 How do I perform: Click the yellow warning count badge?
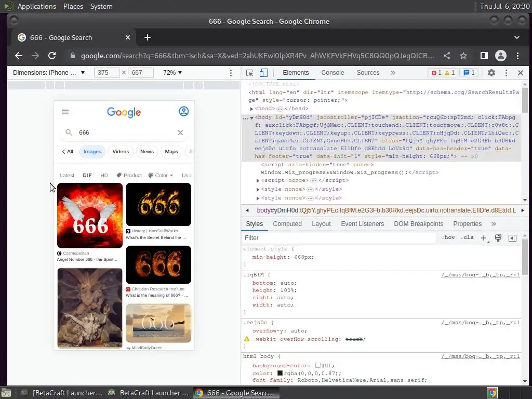tap(449, 73)
